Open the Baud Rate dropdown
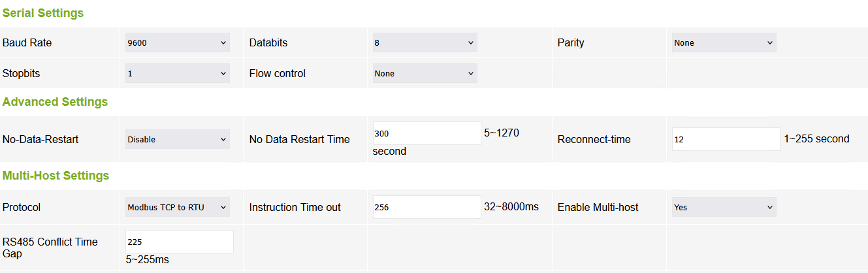 tap(177, 43)
